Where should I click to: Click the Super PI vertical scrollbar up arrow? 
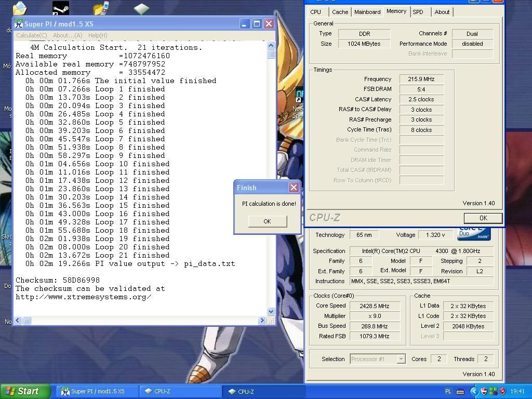(x=271, y=45)
